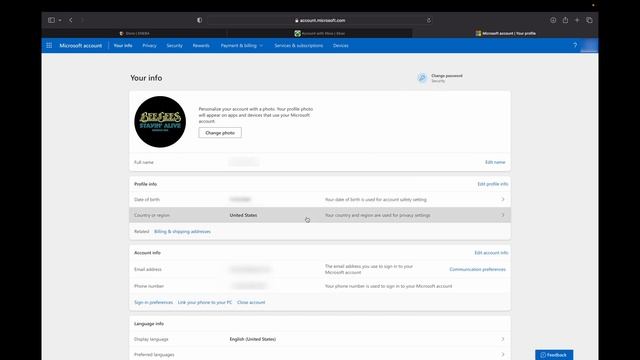Image resolution: width=640 pixels, height=360 pixels.
Task: Click Link your phone to your PC
Action: 205,302
